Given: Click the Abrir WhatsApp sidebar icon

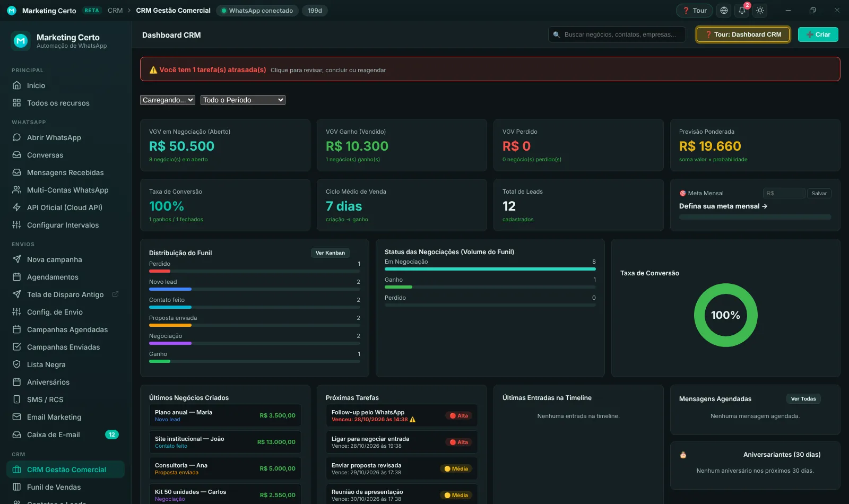Looking at the screenshot, I should tap(16, 137).
